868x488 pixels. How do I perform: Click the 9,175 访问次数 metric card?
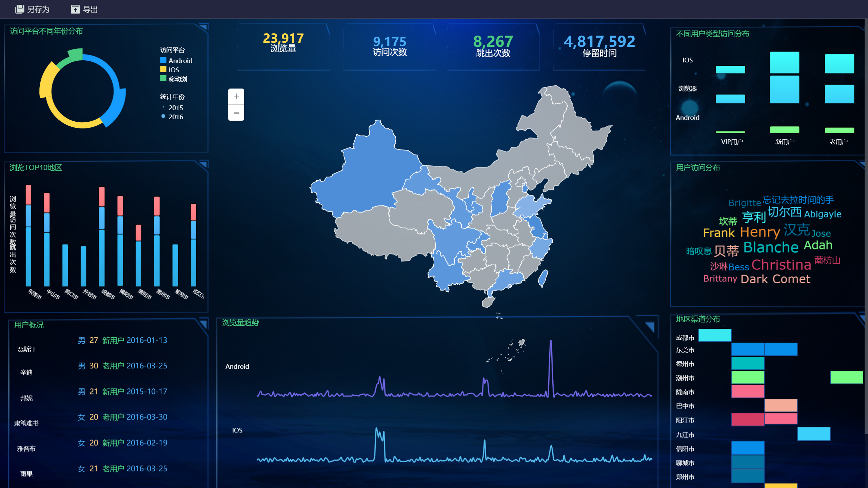(x=390, y=46)
